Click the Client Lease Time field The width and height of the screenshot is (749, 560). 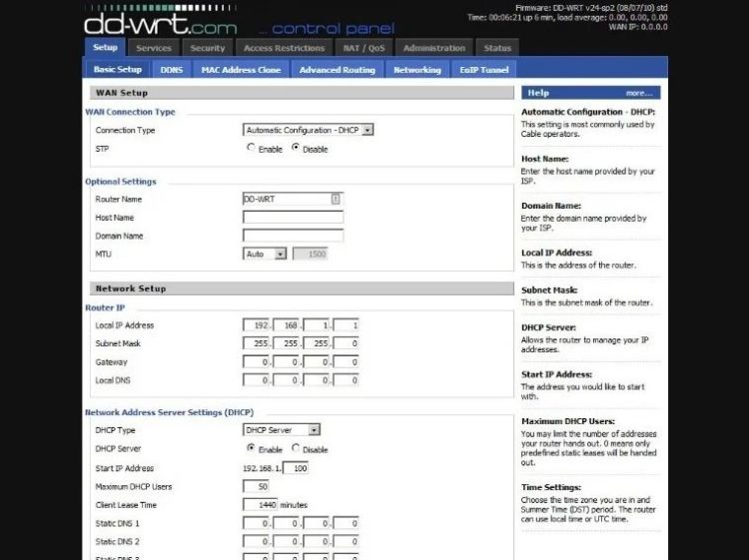click(x=259, y=505)
